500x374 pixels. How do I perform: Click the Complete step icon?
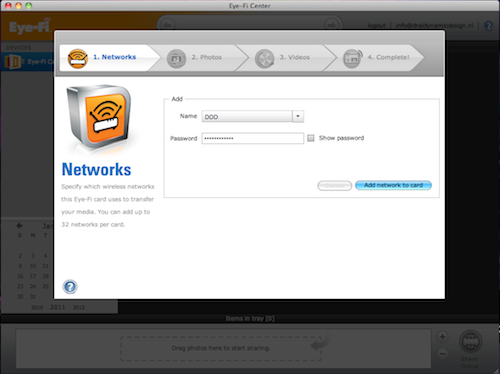(x=353, y=58)
